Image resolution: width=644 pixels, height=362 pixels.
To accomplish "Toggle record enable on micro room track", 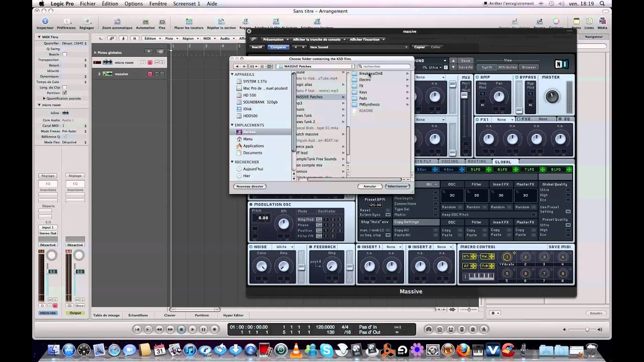I will 149,62.
